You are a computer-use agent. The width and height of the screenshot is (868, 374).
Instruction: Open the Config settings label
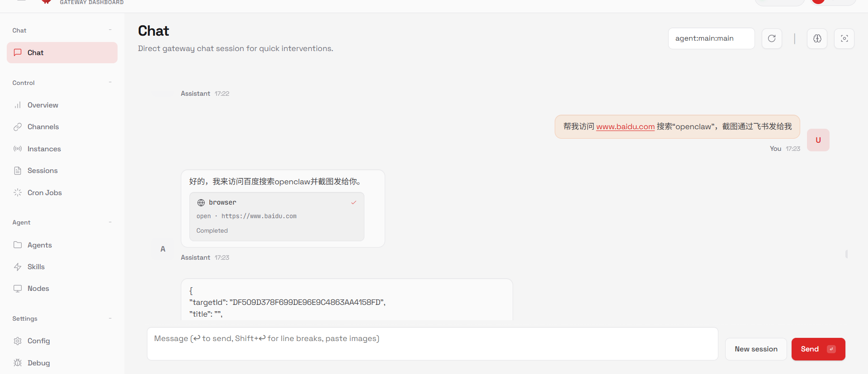[x=39, y=341]
